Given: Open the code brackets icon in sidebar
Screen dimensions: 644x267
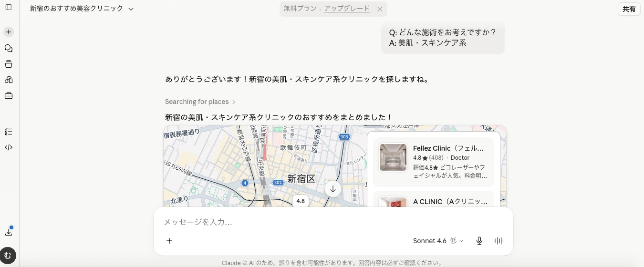Looking at the screenshot, I should pyautogui.click(x=9, y=147).
